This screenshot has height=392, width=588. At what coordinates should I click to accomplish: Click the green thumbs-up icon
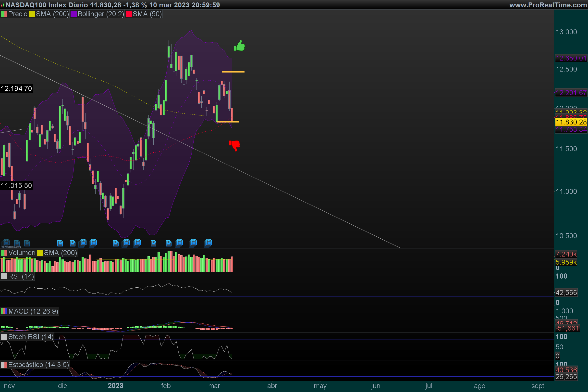[x=240, y=46]
